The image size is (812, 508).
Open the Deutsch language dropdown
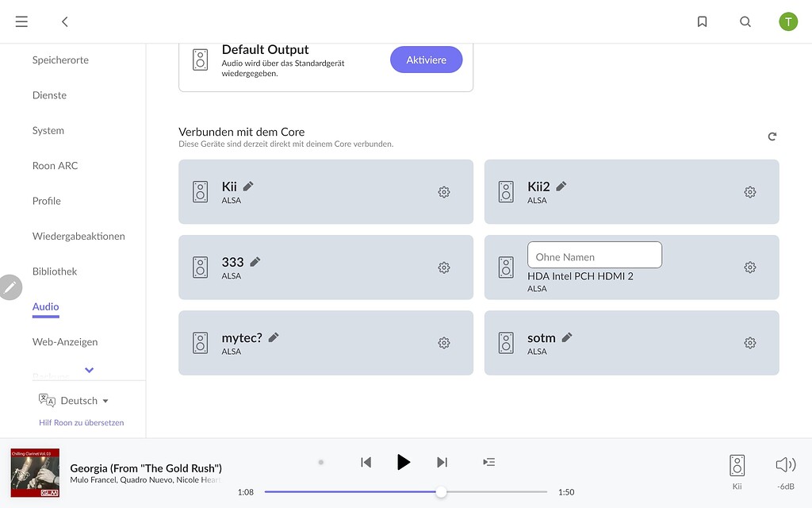pos(79,400)
